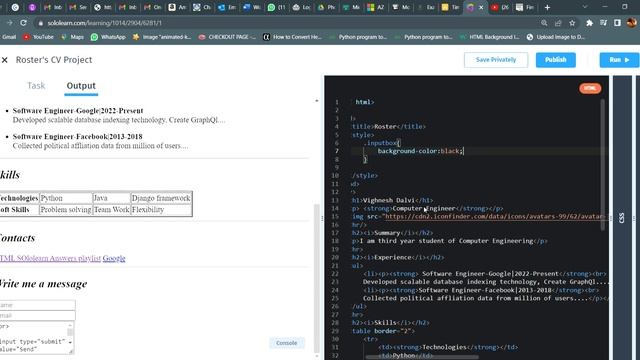The width and height of the screenshot is (640, 360).
Task: Click the message textarea in the form
Action: (x=36, y=337)
